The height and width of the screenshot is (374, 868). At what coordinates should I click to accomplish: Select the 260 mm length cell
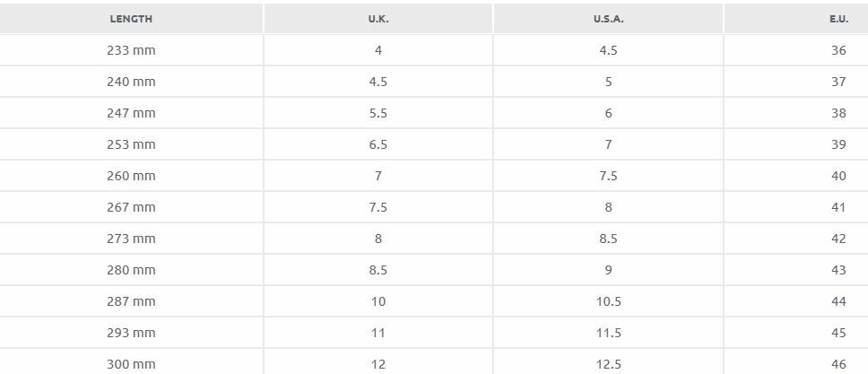[131, 176]
